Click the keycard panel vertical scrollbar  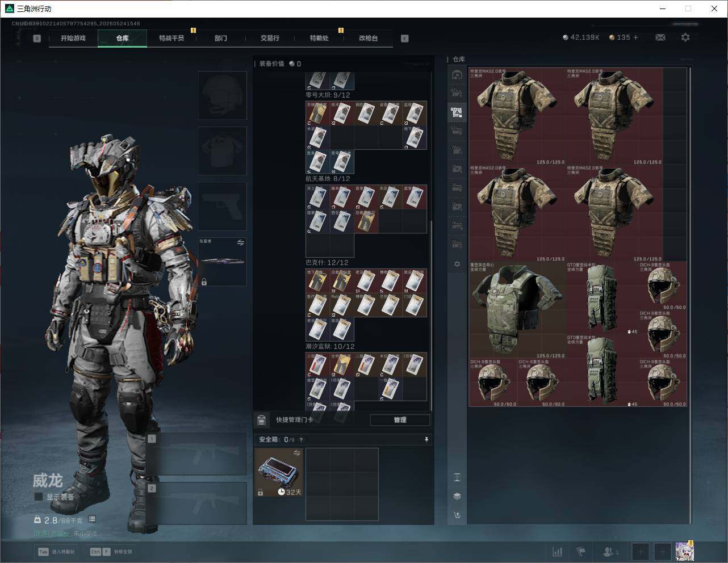[432, 315]
